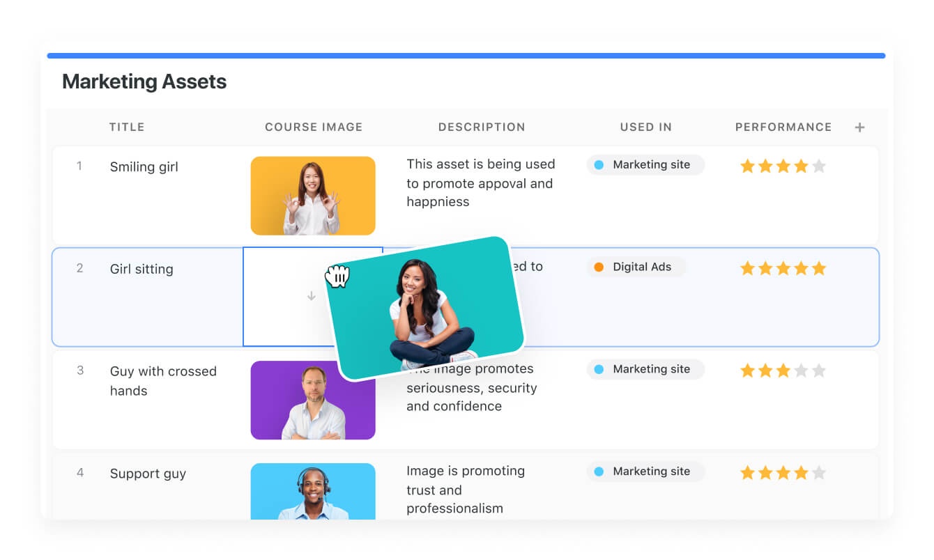This screenshot has height=560, width=934.
Task: Add a new column with the plus icon
Action: 859,127
